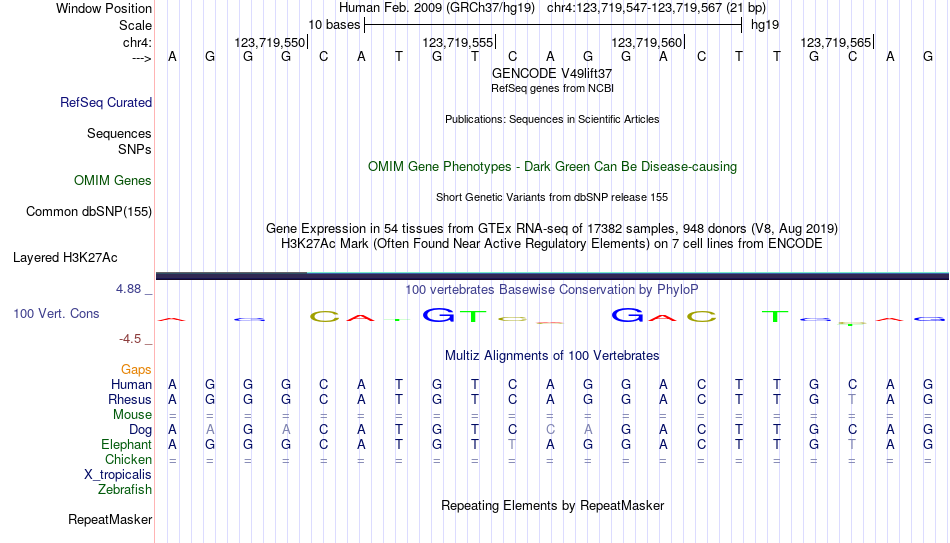The image size is (950, 543).
Task: Click the SNPs track label
Action: (x=135, y=149)
